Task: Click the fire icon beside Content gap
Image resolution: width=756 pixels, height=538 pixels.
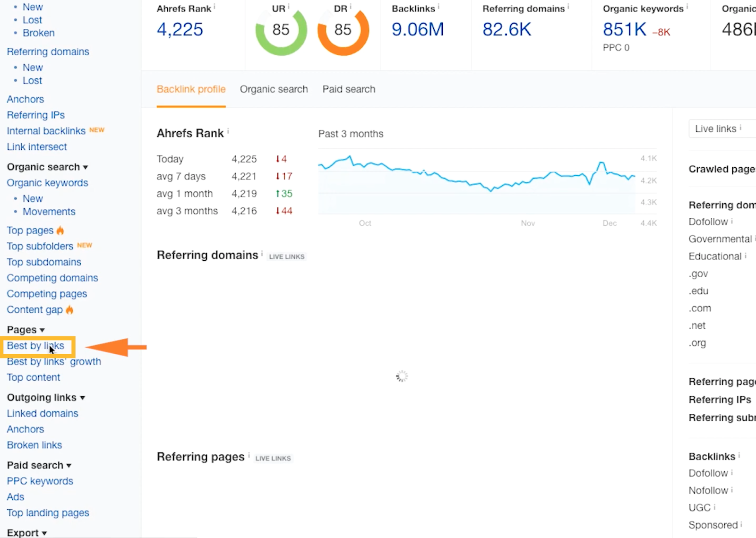Action: pyautogui.click(x=69, y=310)
